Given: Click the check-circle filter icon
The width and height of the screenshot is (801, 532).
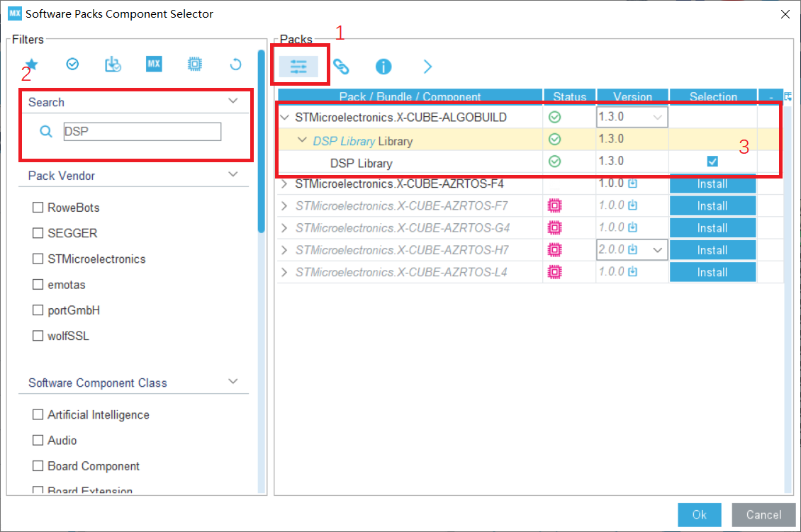Looking at the screenshot, I should click(72, 64).
